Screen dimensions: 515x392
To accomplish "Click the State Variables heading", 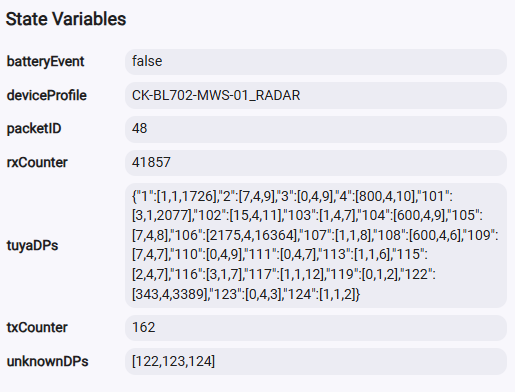I will pyautogui.click(x=66, y=19).
